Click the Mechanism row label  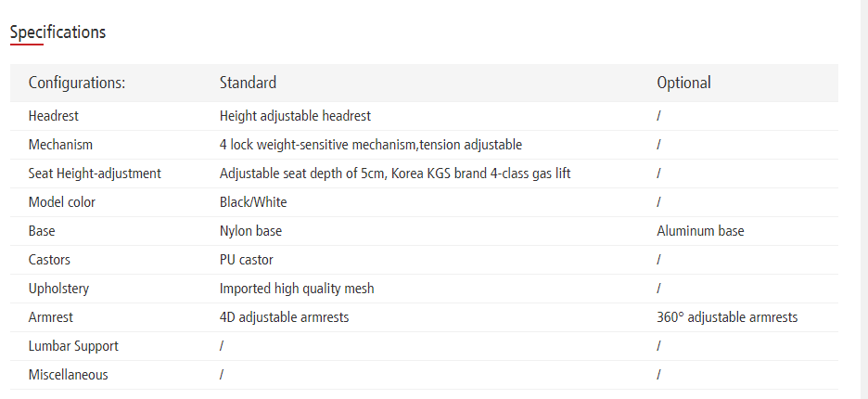coord(60,145)
